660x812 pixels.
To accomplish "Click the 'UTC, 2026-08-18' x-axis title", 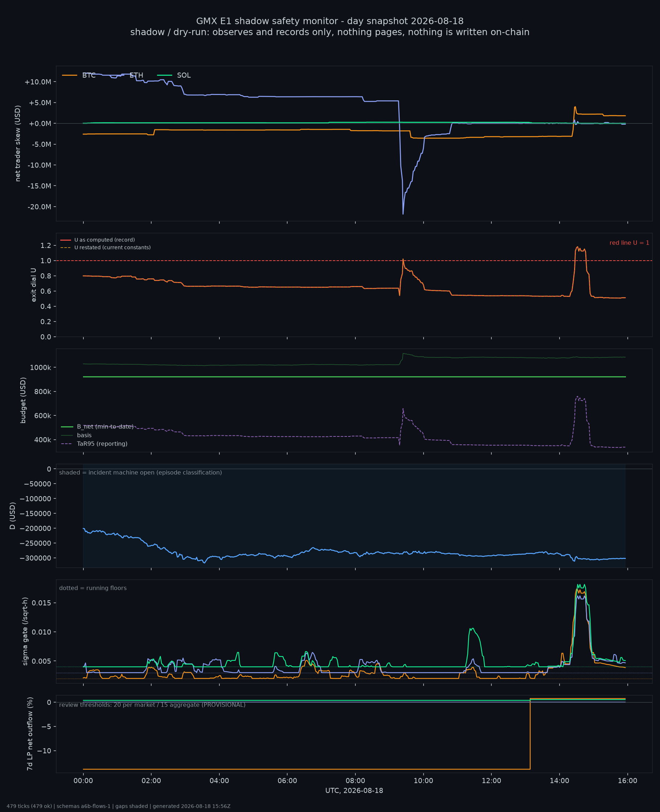I will (354, 791).
